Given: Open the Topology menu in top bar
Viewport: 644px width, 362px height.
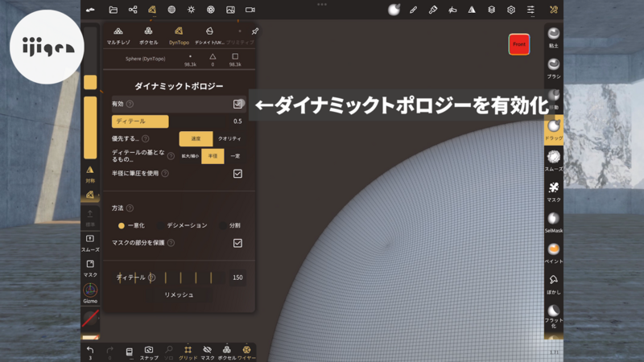Looking at the screenshot, I should [x=152, y=10].
